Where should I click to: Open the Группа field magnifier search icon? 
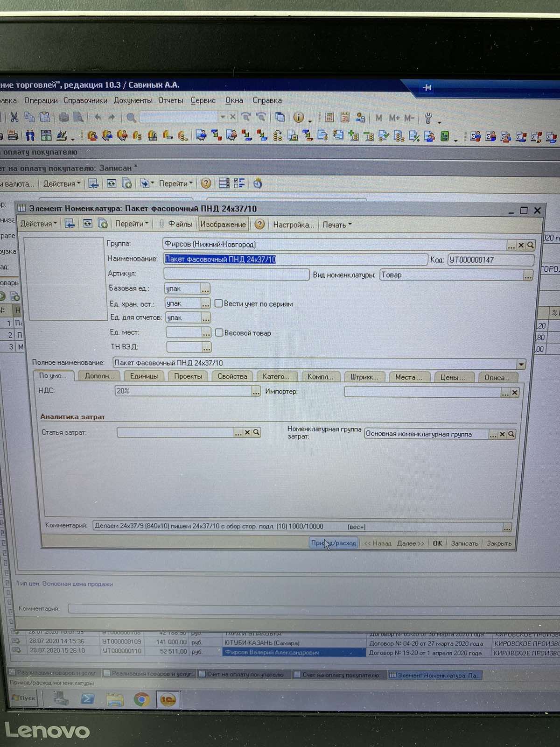(531, 245)
